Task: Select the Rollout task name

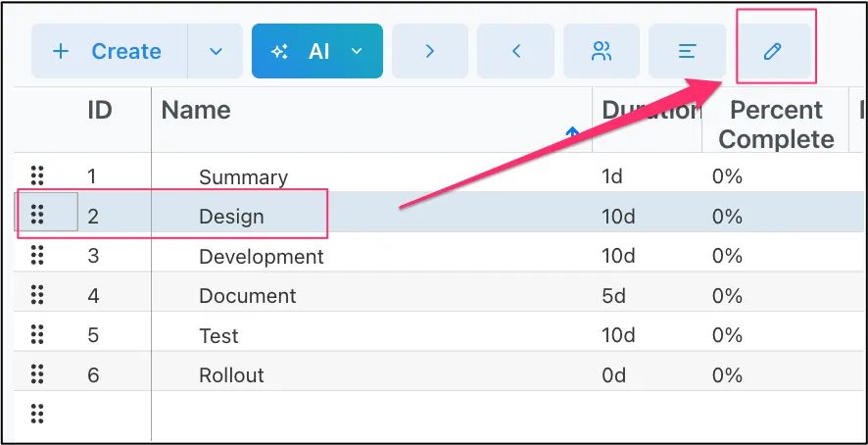Action: (231, 375)
